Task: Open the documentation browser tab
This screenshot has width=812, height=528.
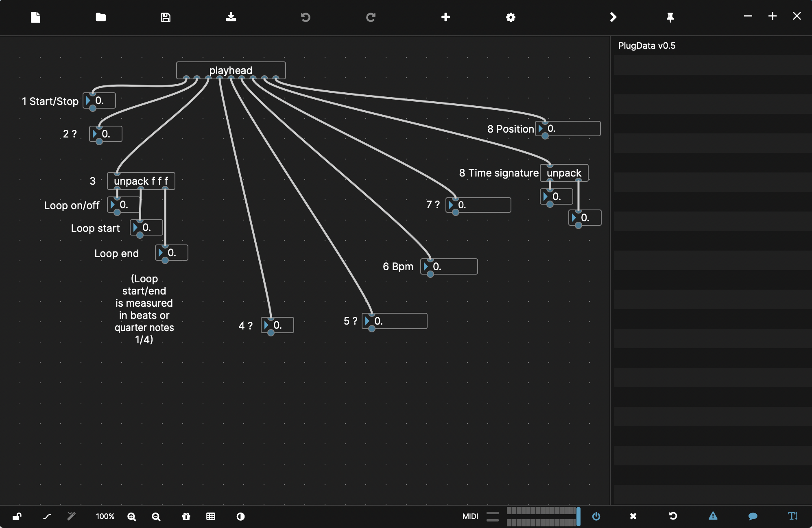Action: [x=792, y=517]
